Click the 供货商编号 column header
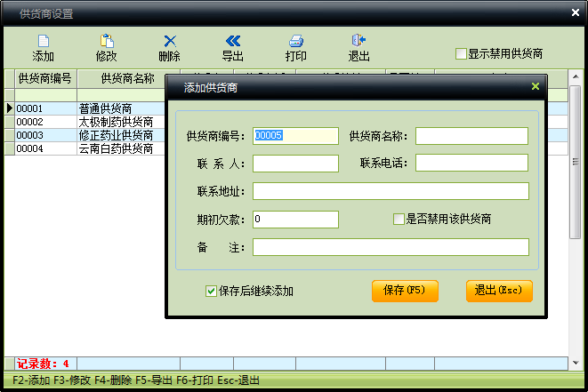 [44, 78]
